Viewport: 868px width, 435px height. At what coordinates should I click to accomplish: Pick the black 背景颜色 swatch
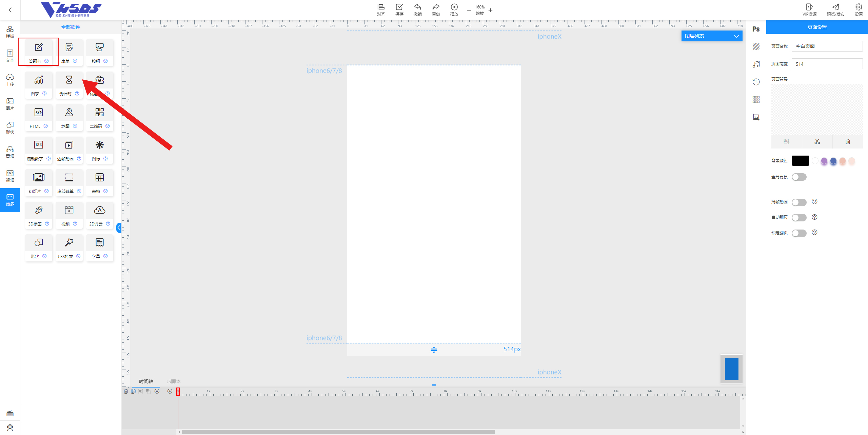800,161
